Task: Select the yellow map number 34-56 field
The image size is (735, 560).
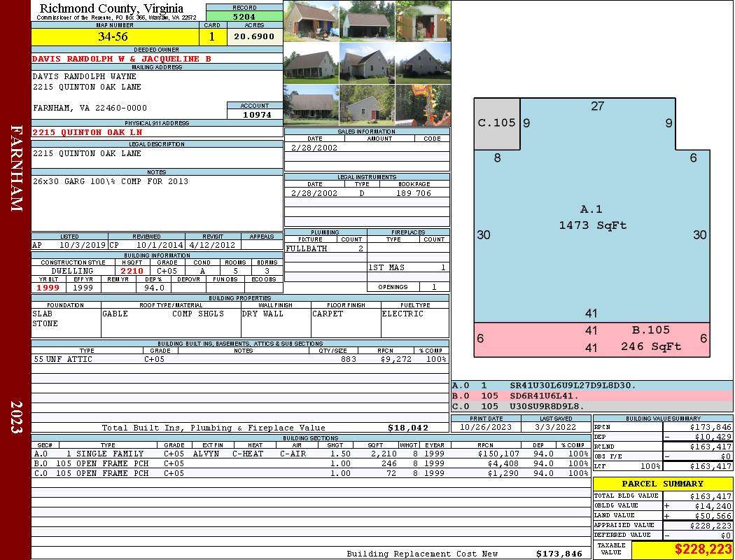Action: tap(115, 37)
